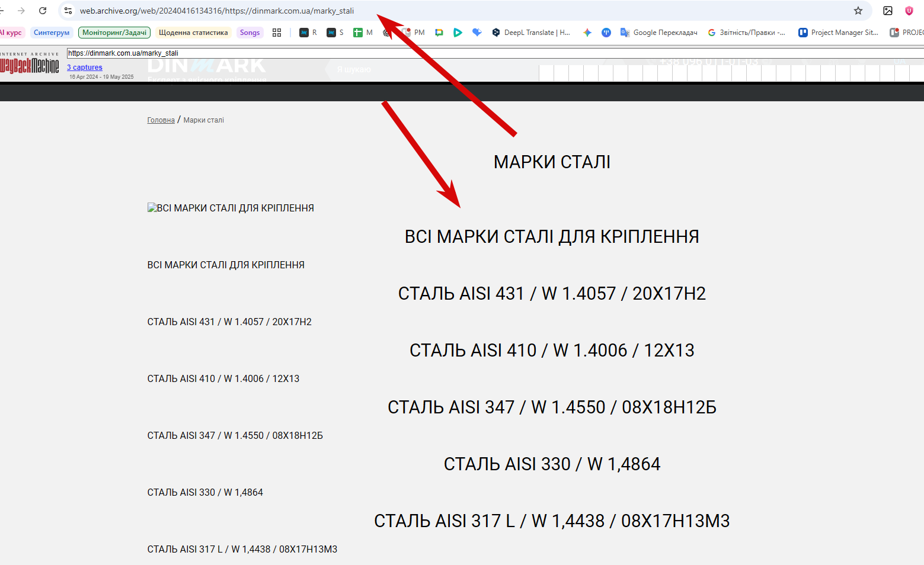Reload the current page
Screen dimensions: 924x565
tap(43, 11)
